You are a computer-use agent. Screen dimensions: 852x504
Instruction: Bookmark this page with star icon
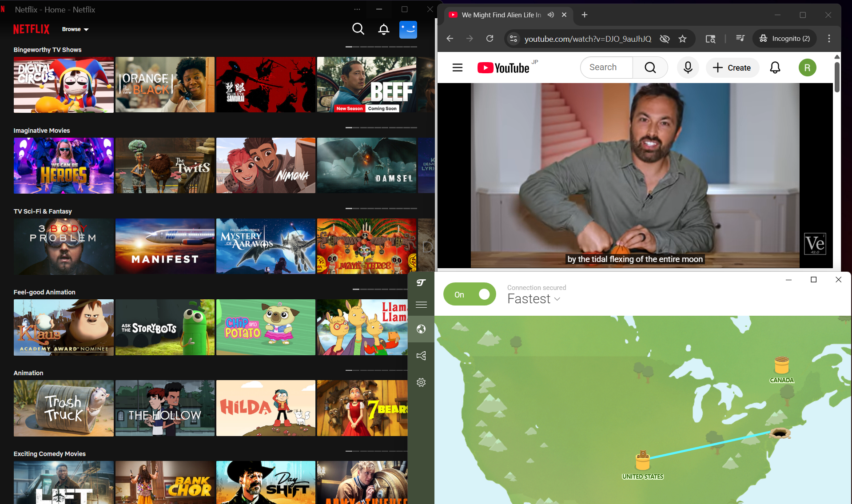point(683,39)
